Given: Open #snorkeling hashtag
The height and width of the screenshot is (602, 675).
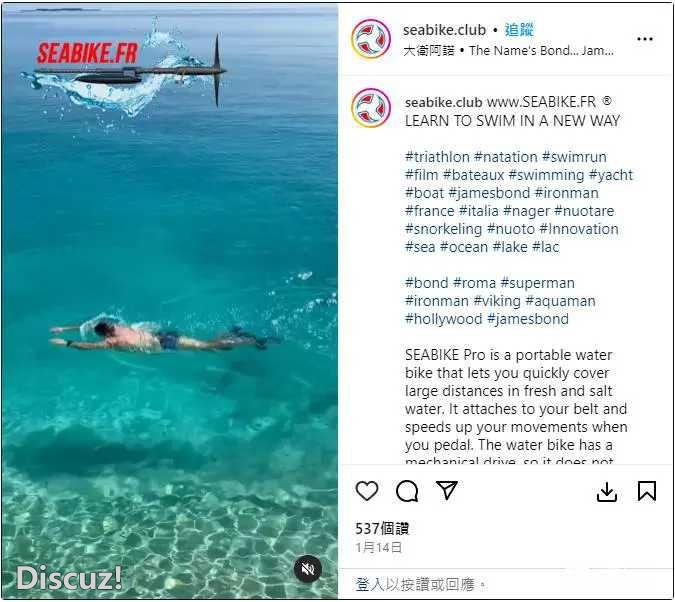Looking at the screenshot, I should point(443,229).
